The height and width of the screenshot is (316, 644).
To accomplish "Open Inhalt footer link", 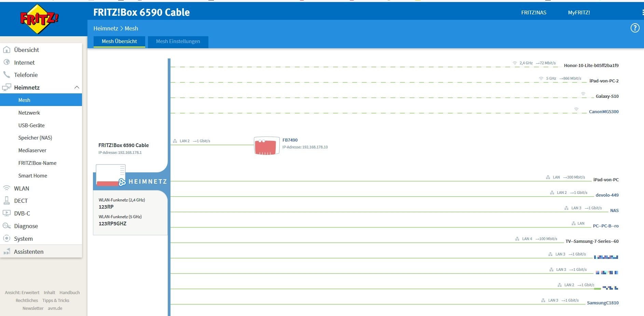I will point(49,292).
